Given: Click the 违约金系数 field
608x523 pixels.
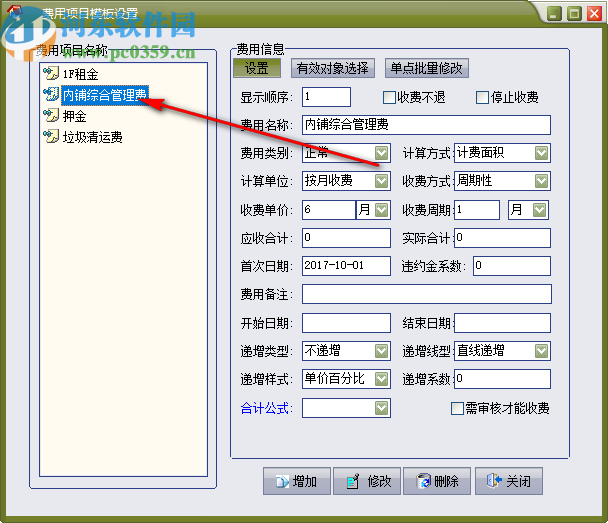Looking at the screenshot, I should [x=512, y=266].
